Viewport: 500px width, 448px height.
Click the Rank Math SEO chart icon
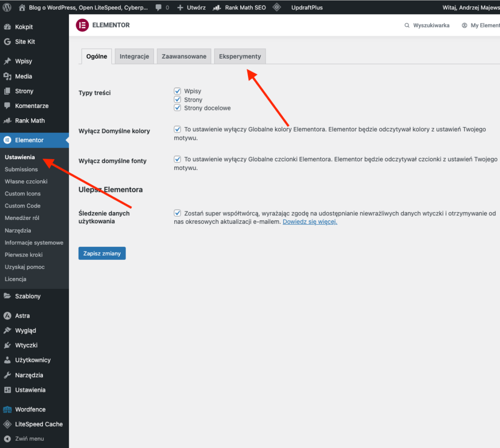coord(217,7)
